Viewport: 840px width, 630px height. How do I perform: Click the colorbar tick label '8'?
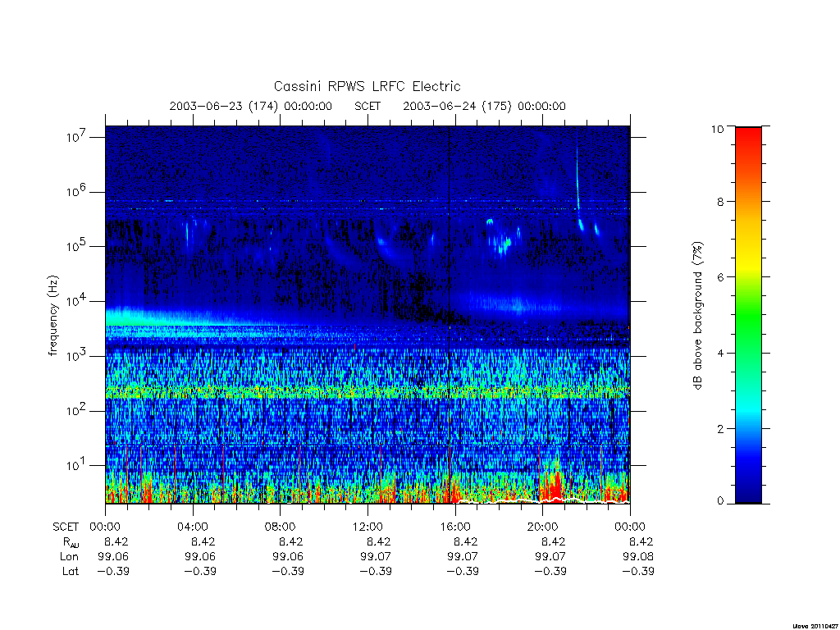(x=720, y=202)
